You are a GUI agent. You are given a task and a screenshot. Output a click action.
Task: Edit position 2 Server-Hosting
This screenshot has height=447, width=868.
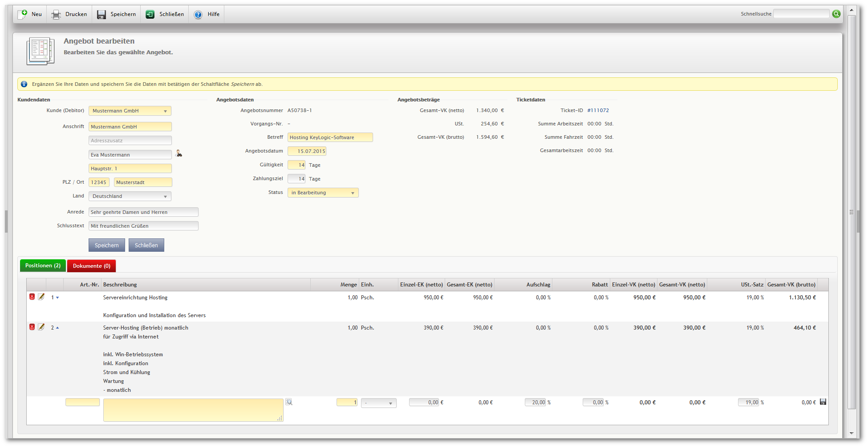(41, 327)
